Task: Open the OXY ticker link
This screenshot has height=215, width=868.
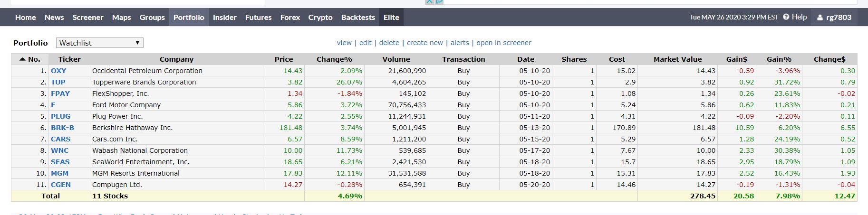Action: [x=58, y=71]
